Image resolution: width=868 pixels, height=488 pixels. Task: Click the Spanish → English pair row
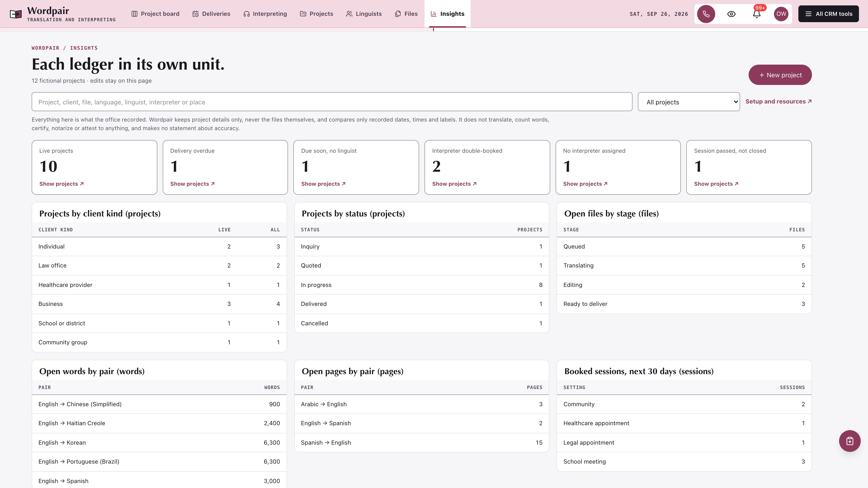[422, 443]
